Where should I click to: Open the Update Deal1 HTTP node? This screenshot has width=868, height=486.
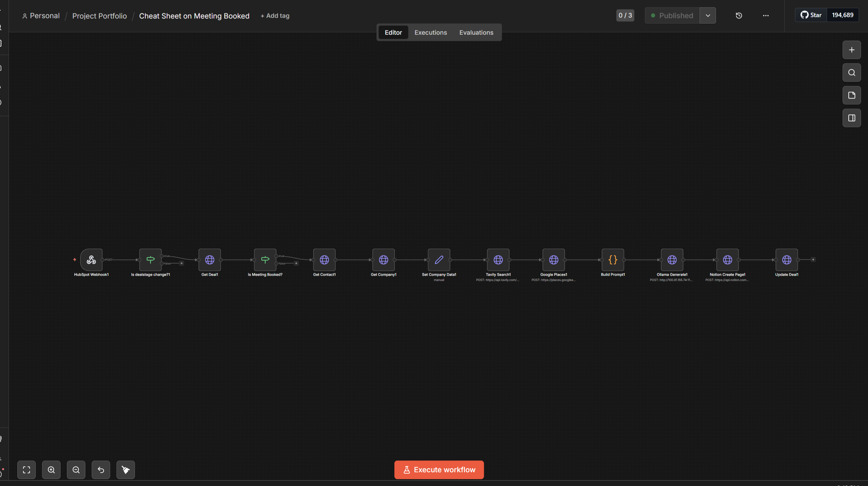(x=787, y=260)
